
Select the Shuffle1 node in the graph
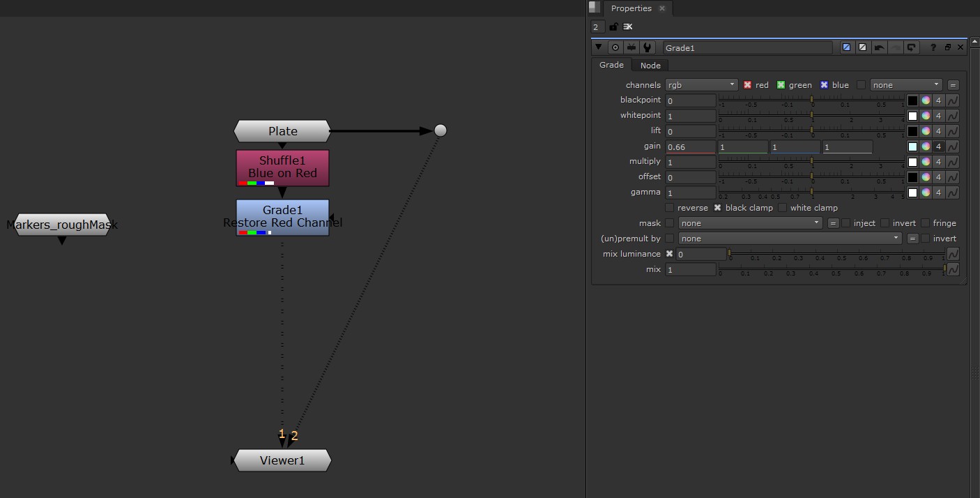(x=282, y=167)
